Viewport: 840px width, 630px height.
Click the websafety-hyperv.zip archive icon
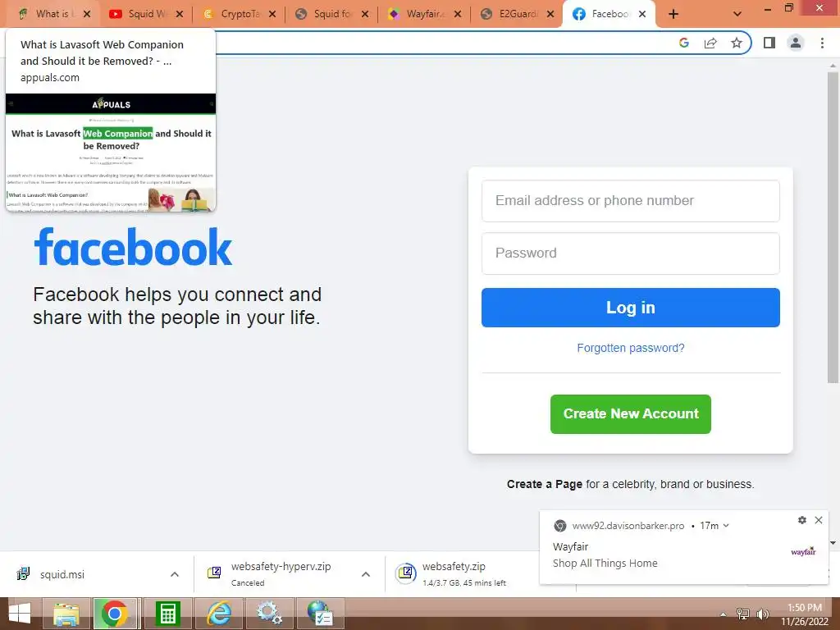click(214, 573)
